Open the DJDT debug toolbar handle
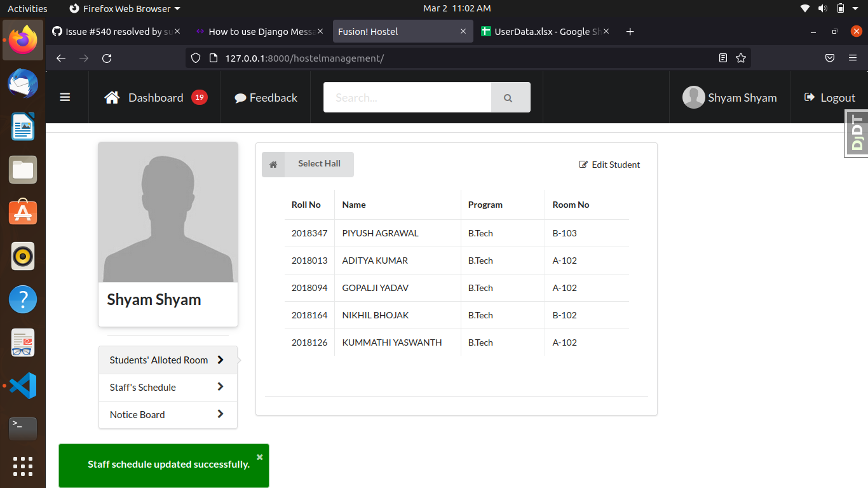This screenshot has height=488, width=868. pyautogui.click(x=857, y=132)
